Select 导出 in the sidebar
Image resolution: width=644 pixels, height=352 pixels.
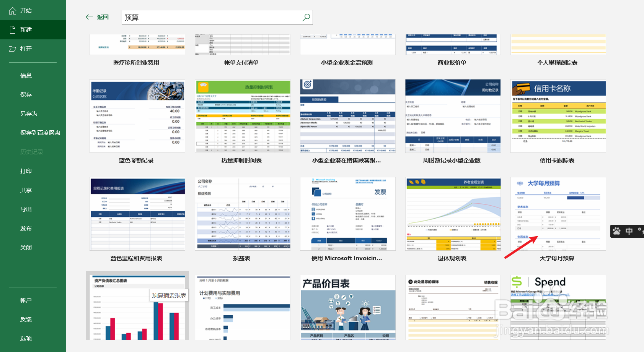click(26, 209)
